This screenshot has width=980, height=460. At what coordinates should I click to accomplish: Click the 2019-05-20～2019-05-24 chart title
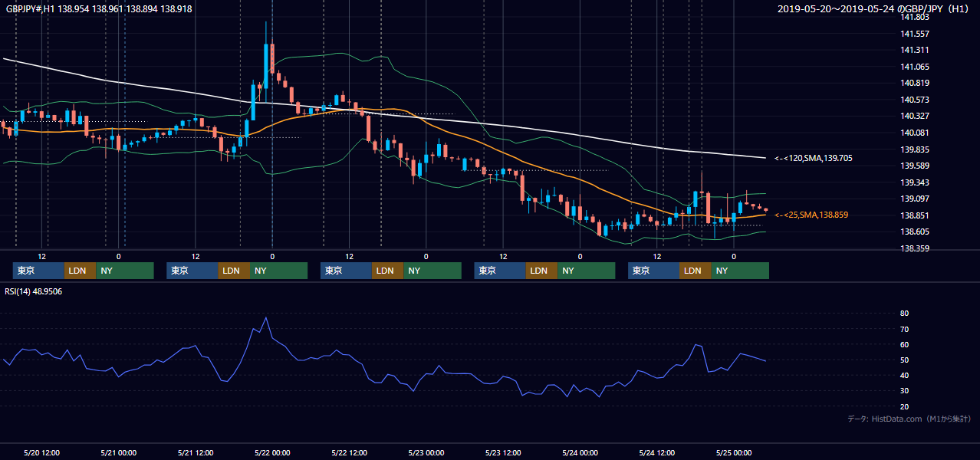[x=874, y=9]
